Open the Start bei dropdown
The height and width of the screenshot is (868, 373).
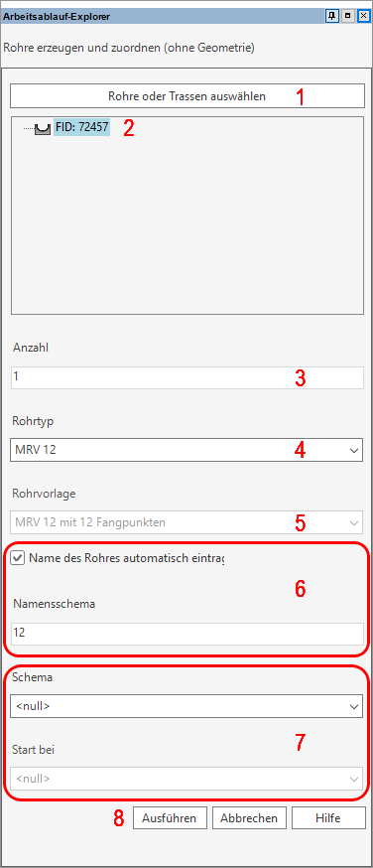coord(186,779)
